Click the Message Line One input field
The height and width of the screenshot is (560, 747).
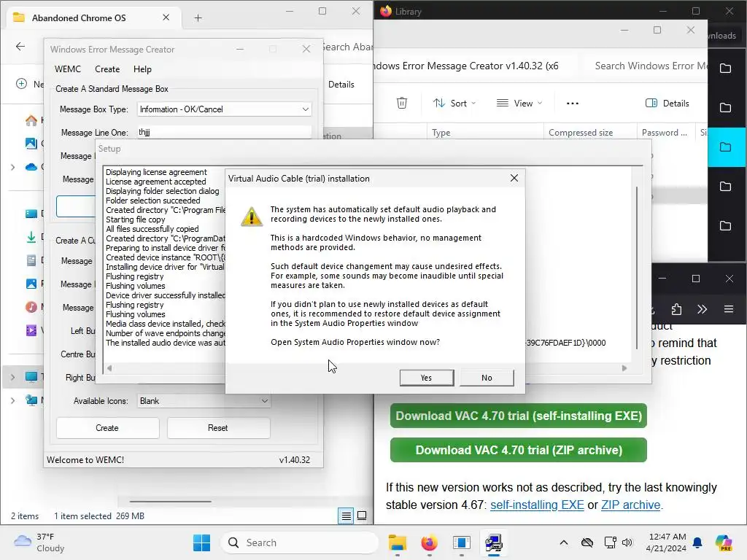click(225, 132)
